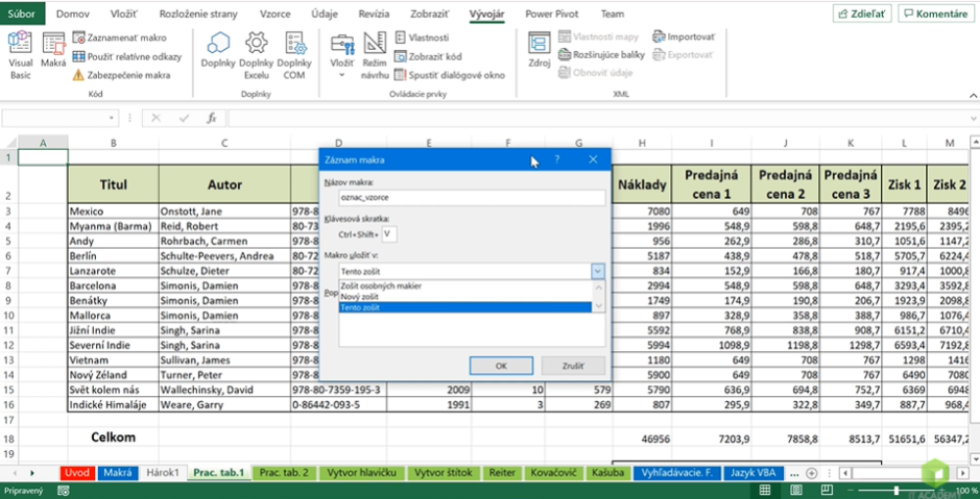The height and width of the screenshot is (499, 980).
Task: Click the insert function fx icon
Action: [211, 119]
